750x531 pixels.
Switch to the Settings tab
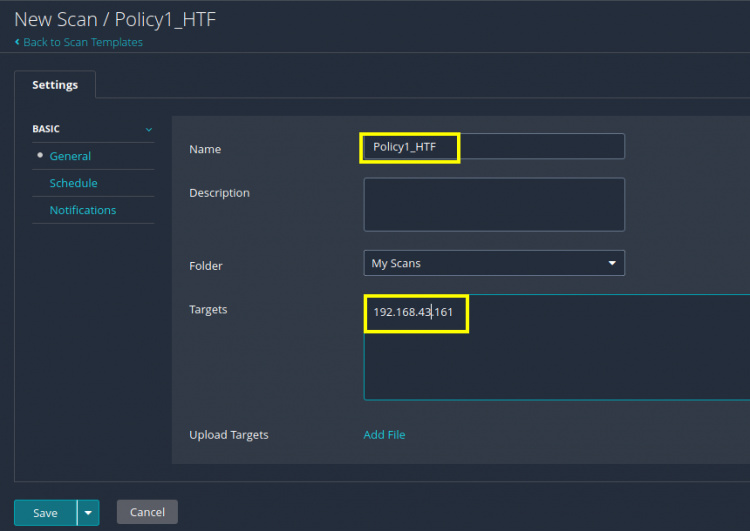[55, 85]
